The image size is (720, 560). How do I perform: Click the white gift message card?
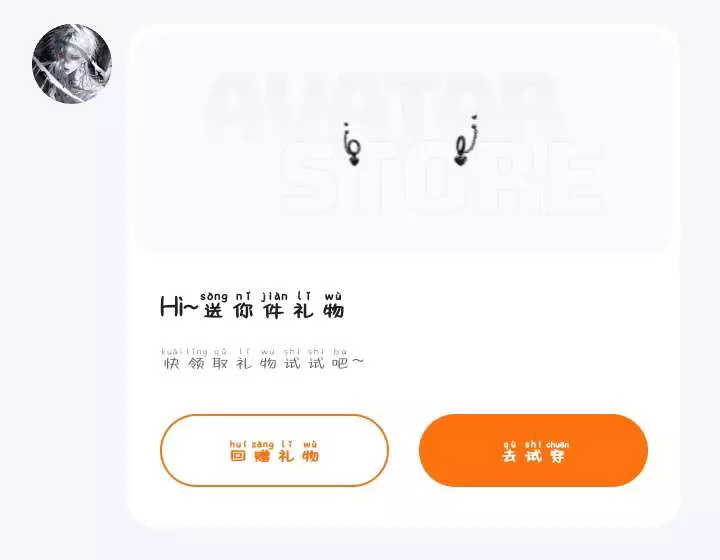pos(404,275)
